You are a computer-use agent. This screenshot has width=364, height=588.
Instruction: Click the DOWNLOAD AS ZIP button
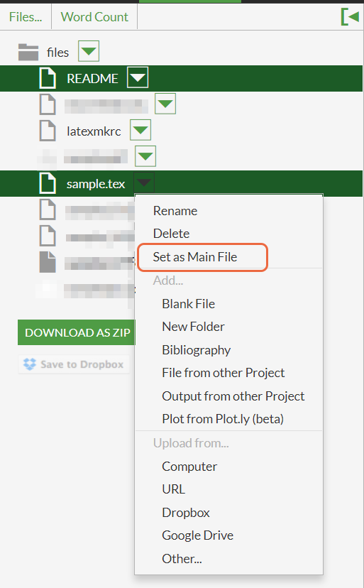coord(77,332)
